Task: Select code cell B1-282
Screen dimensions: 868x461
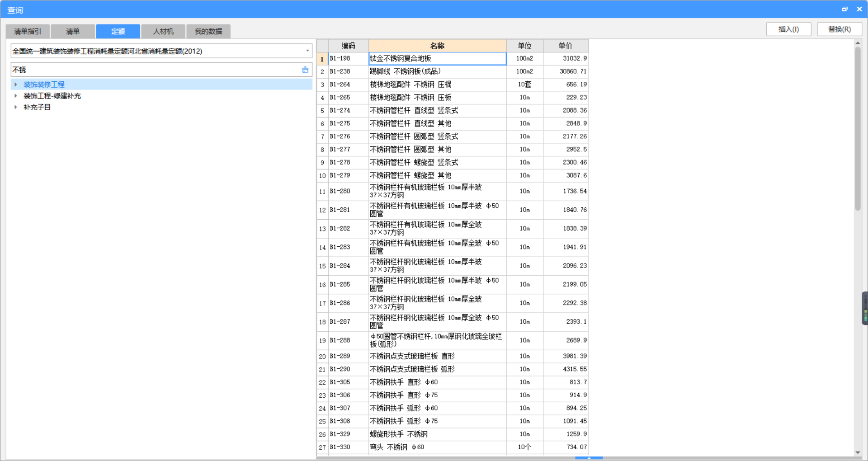Action: (x=348, y=228)
